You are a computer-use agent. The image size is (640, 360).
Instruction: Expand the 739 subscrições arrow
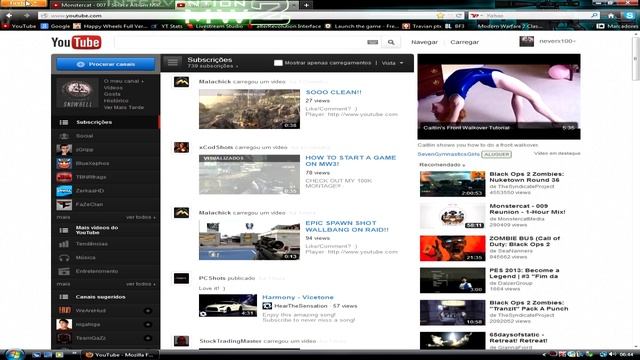click(237, 66)
